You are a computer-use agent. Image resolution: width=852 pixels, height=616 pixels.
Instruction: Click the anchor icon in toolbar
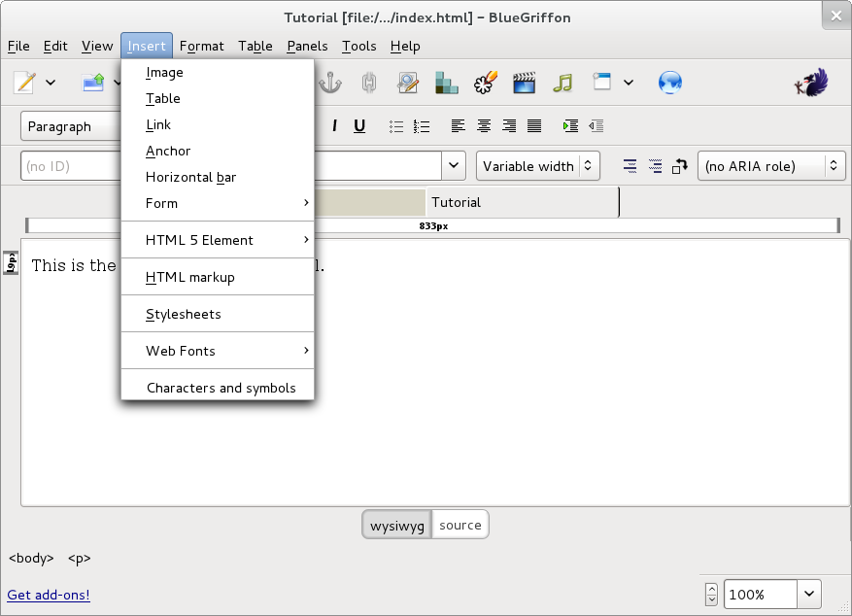click(331, 83)
